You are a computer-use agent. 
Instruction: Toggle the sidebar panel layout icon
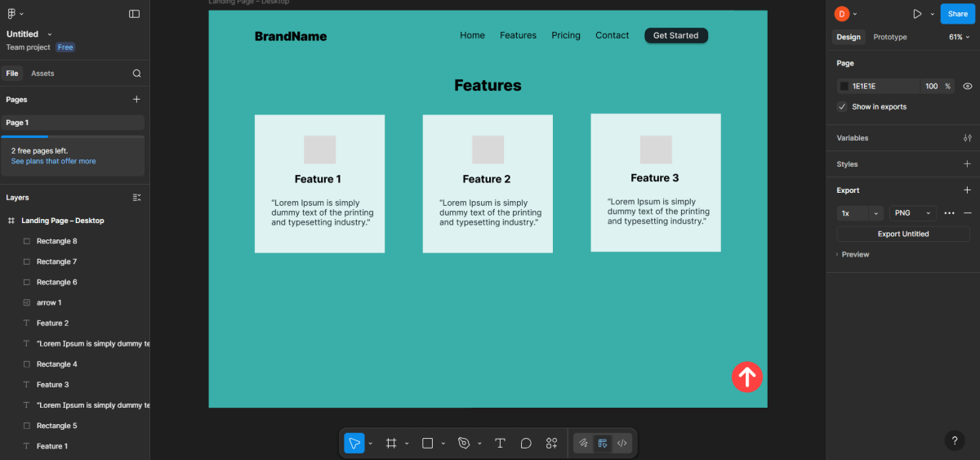coord(134,14)
